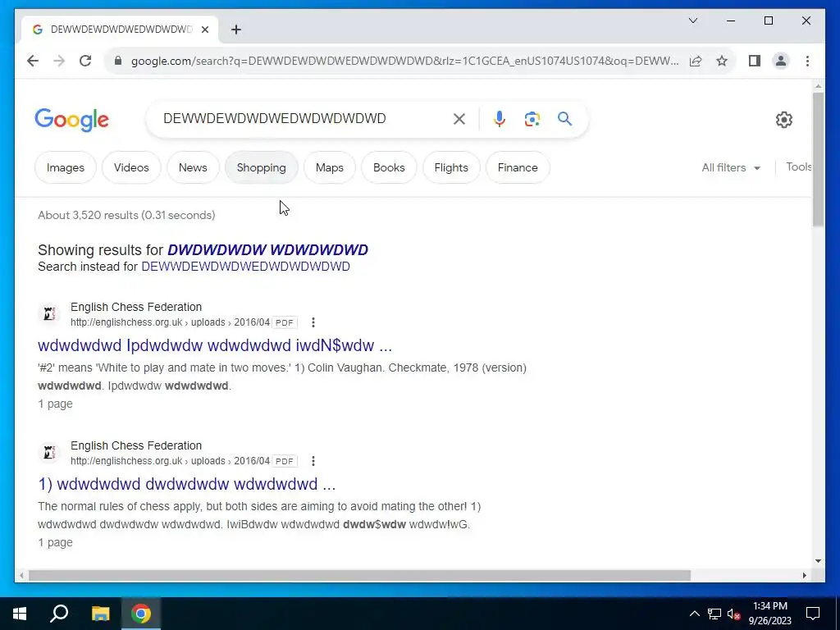The image size is (840, 630).
Task: Search instead for original DEWWDEWDWD query
Action: (245, 267)
